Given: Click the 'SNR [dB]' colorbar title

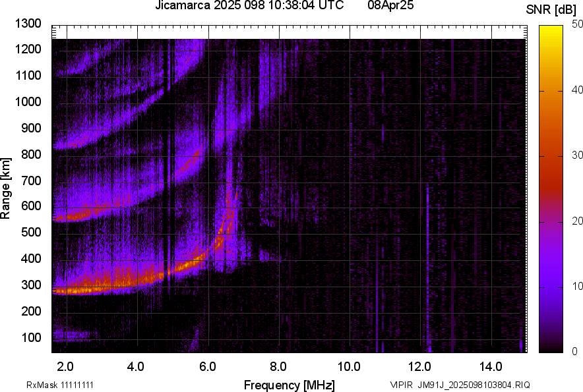Looking at the screenshot, I should point(551,10).
